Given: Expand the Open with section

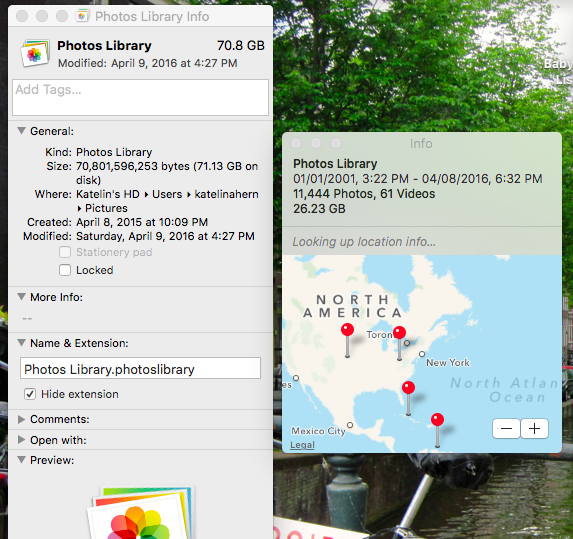Looking at the screenshot, I should point(22,440).
